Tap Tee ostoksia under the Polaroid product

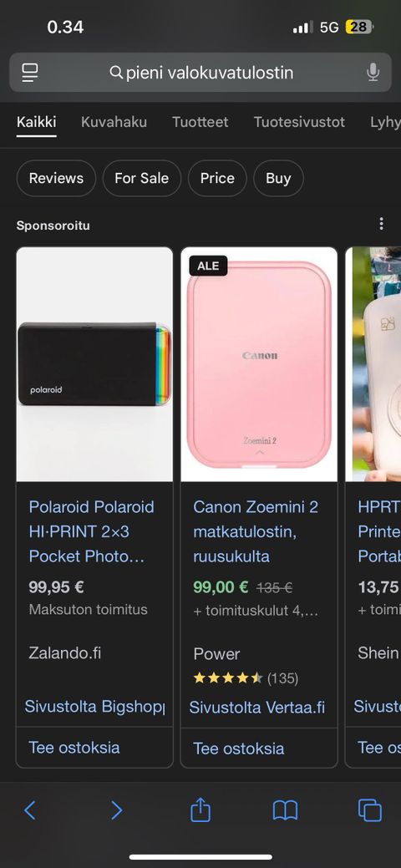74,748
